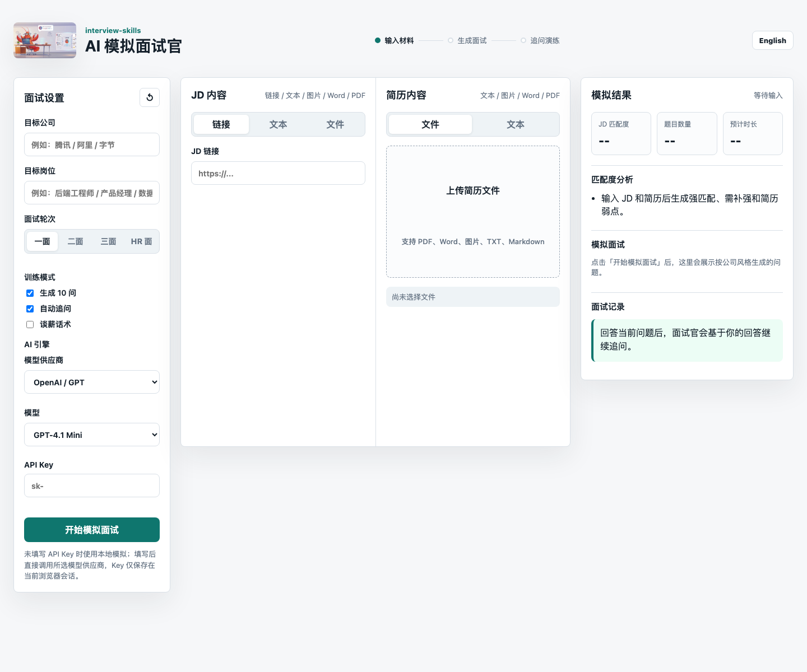Viewport: 807px width, 672px height.
Task: Click the 上传简历文件 upload area
Action: coord(473,212)
